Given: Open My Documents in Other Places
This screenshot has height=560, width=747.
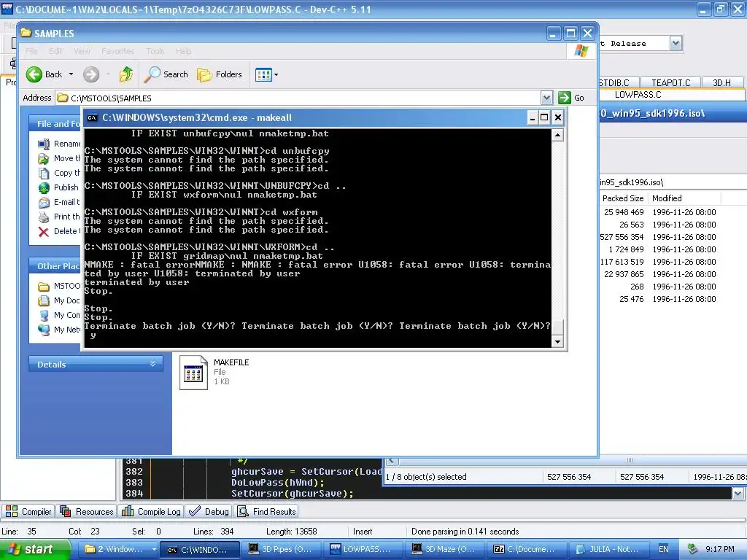Looking at the screenshot, I should click(x=60, y=300).
